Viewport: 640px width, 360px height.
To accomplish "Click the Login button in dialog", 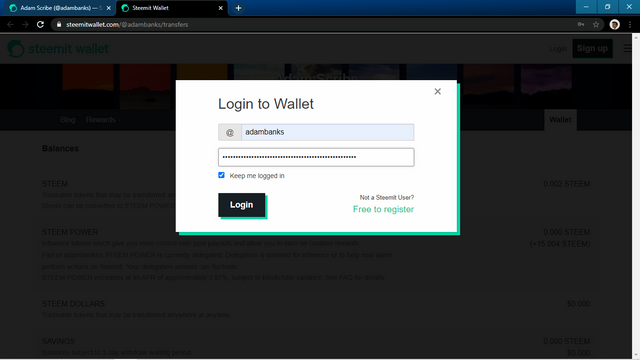I will click(x=242, y=205).
